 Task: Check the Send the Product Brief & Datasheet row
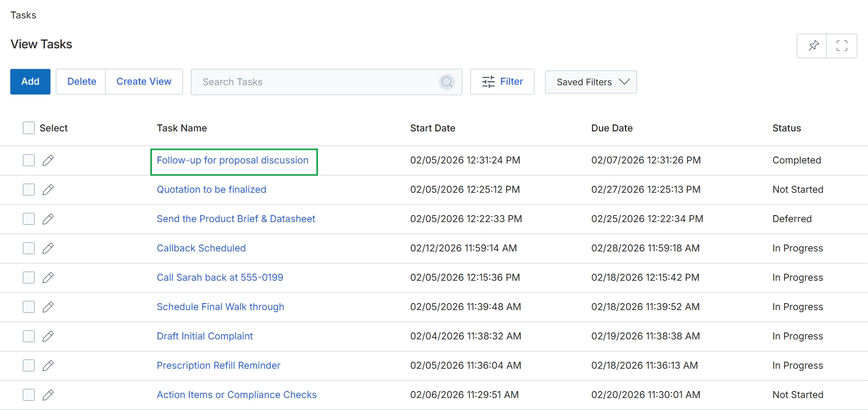click(29, 219)
